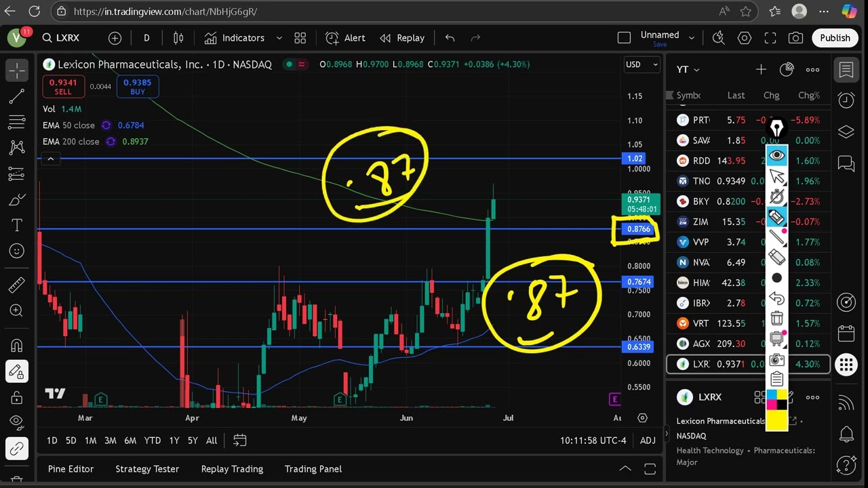Open the 10:11:58 UTC-4 timezone menu
This screenshot has height=488, width=868.
593,441
